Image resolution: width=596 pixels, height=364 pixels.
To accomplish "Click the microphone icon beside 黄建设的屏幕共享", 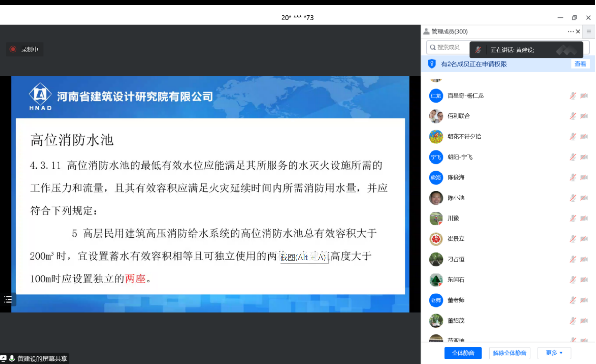I will point(12,358).
